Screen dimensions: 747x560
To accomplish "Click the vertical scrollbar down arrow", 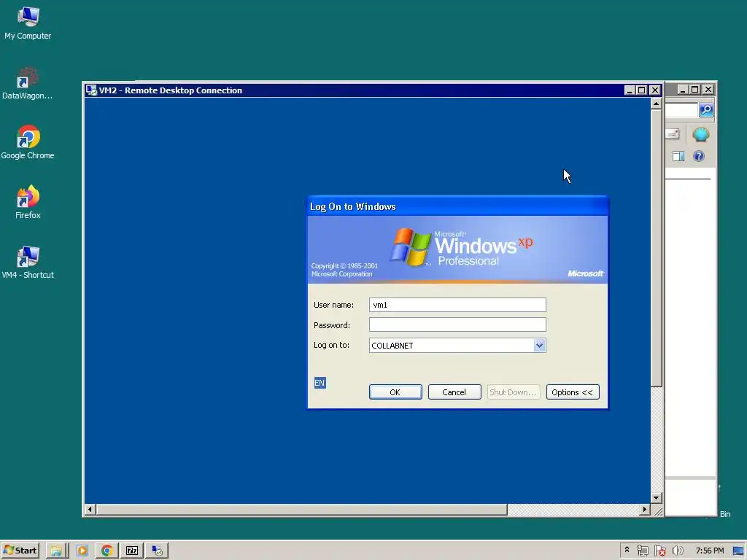I will point(656,498).
